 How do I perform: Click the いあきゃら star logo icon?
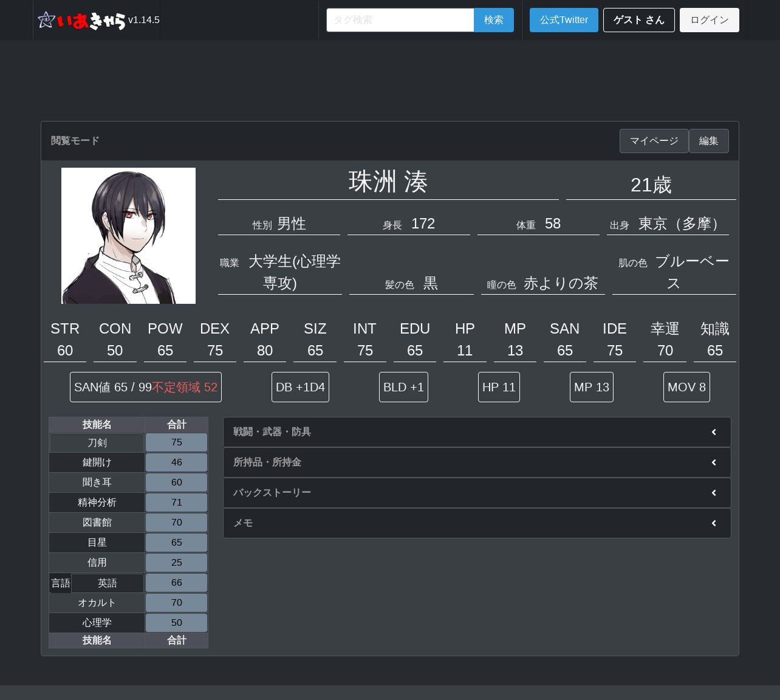(47, 20)
